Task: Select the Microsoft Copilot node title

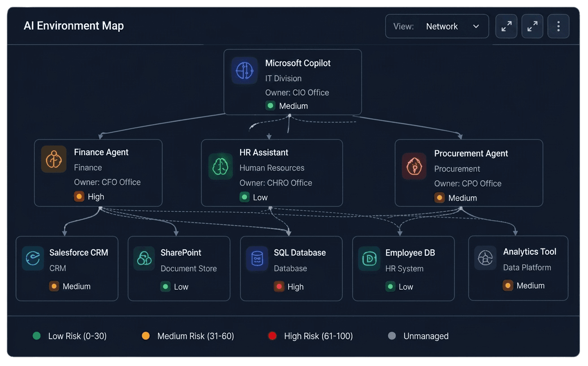Action: [298, 63]
